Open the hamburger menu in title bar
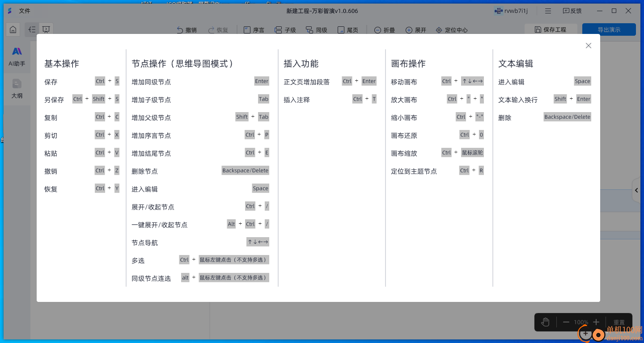Image resolution: width=644 pixels, height=343 pixels. point(548,11)
